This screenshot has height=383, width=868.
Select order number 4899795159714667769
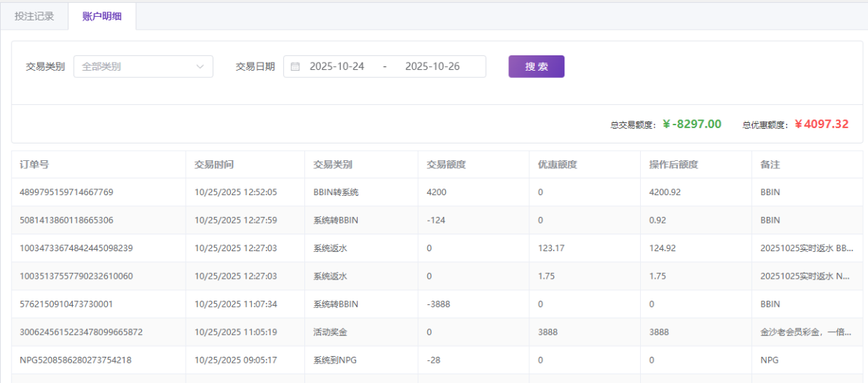(x=66, y=192)
